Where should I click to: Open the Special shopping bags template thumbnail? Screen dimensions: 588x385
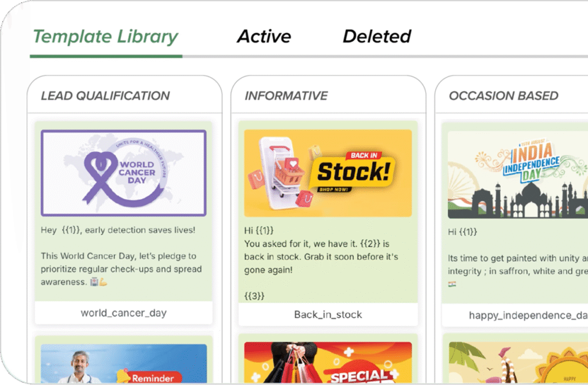328,363
